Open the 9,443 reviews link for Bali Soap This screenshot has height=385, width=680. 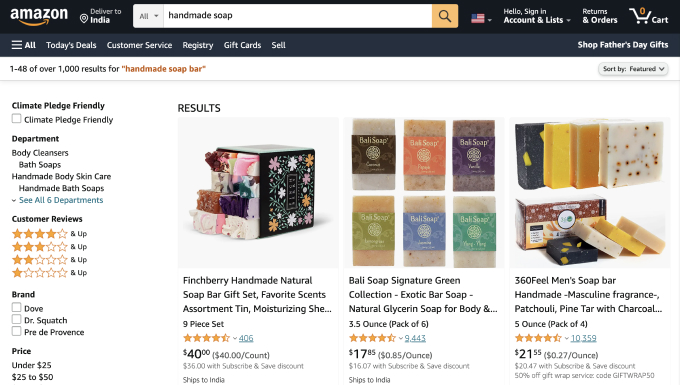pos(415,338)
